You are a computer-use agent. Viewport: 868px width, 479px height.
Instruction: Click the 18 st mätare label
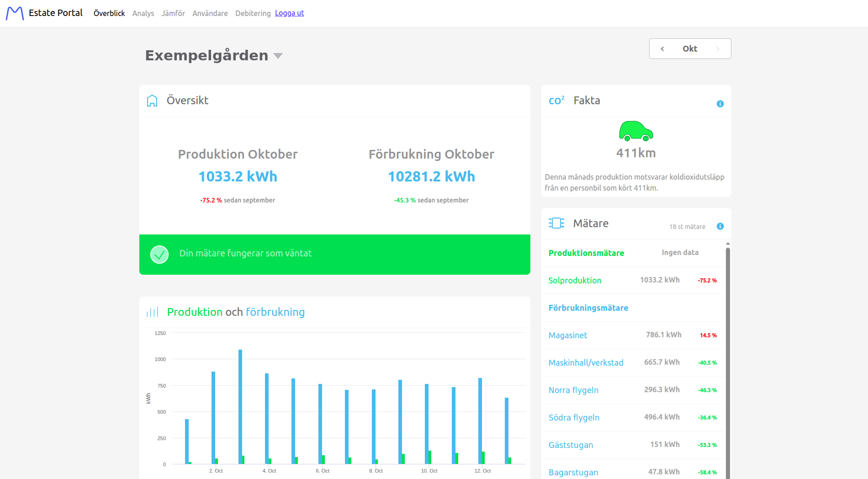click(x=687, y=227)
